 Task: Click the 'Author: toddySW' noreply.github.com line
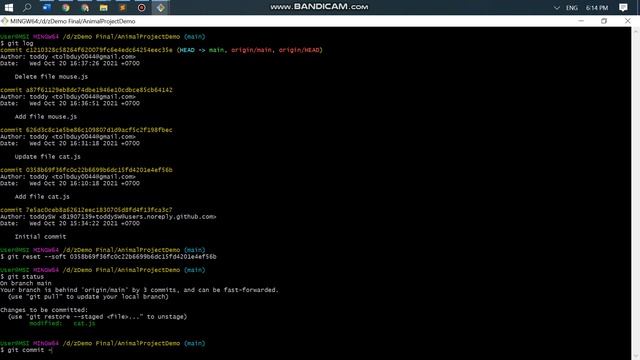[108, 217]
